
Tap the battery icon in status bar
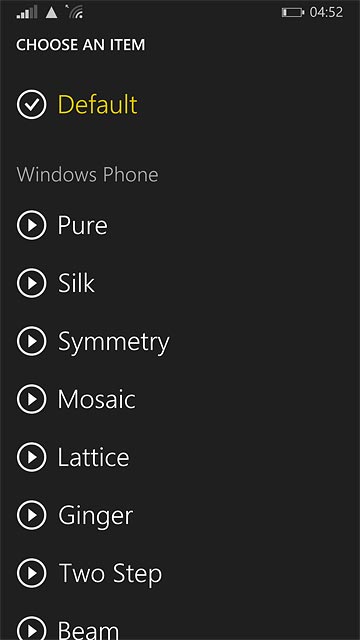click(293, 13)
